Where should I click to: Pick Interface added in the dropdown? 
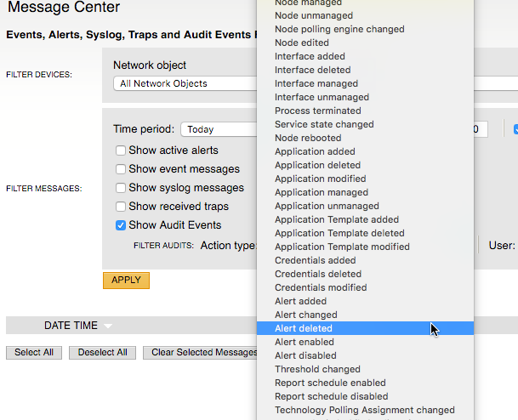click(365, 56)
